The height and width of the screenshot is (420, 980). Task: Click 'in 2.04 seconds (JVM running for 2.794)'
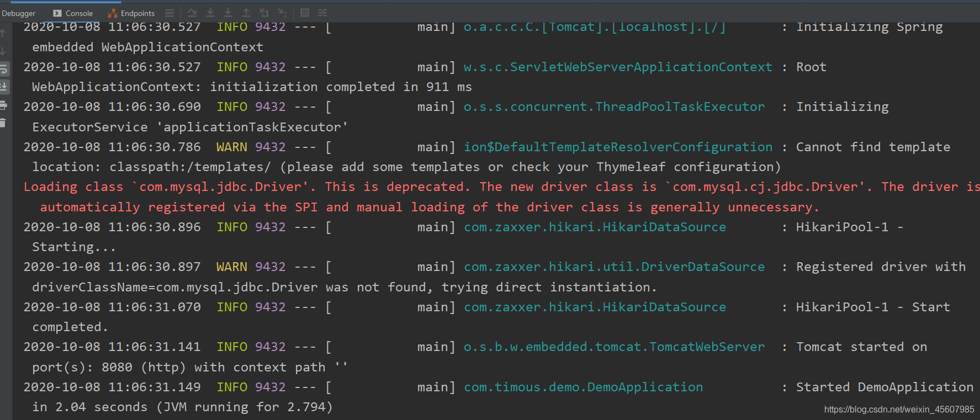182,407
